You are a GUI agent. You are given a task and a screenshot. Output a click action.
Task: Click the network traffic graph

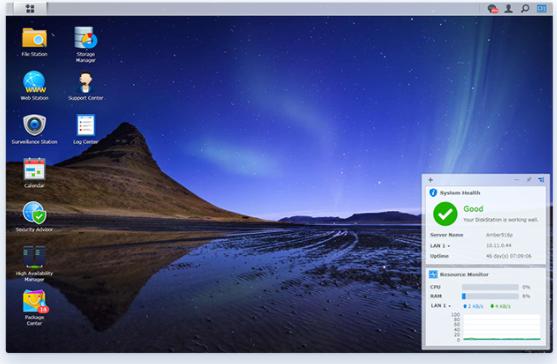pos(501,327)
